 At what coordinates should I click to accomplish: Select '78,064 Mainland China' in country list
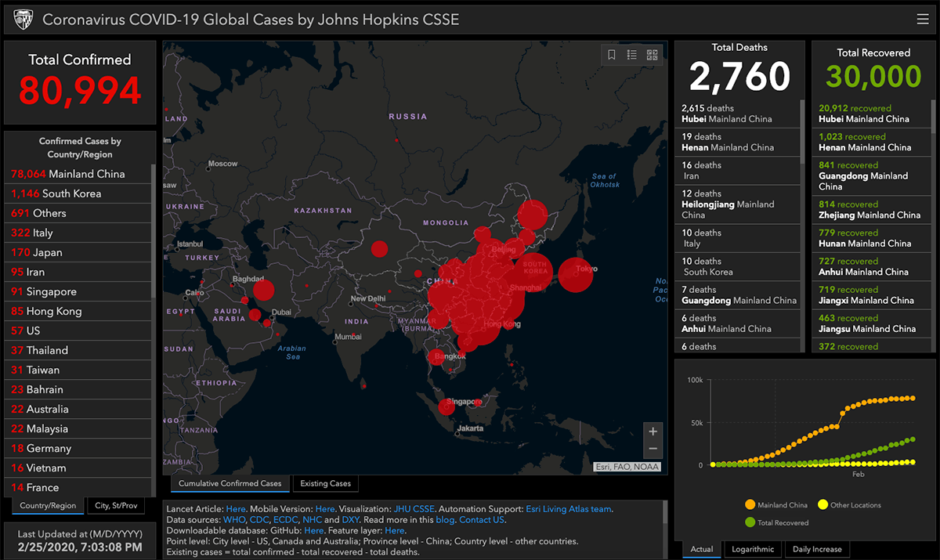(x=78, y=174)
